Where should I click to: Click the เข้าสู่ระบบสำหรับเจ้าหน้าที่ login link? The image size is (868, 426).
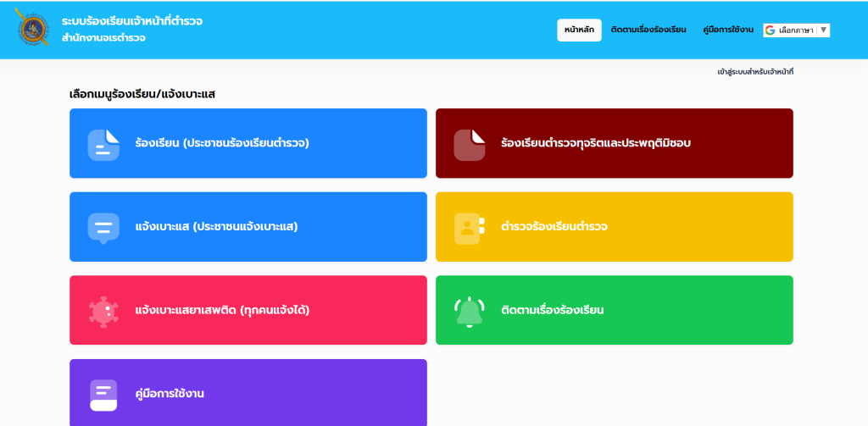(754, 72)
